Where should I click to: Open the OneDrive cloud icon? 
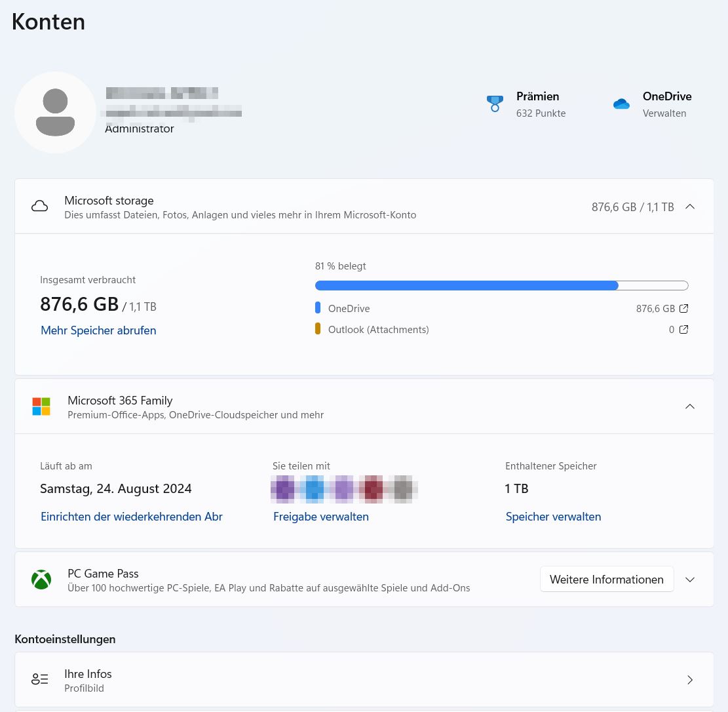[621, 104]
